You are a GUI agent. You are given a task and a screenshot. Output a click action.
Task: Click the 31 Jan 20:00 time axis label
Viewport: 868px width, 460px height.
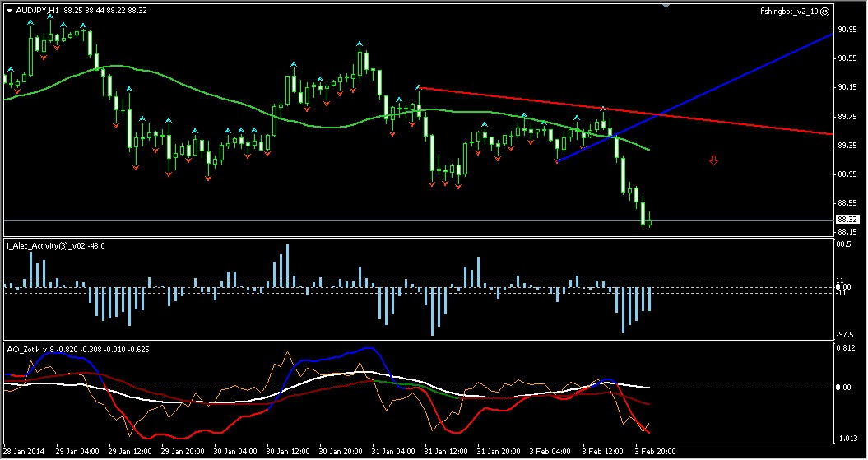click(x=499, y=451)
